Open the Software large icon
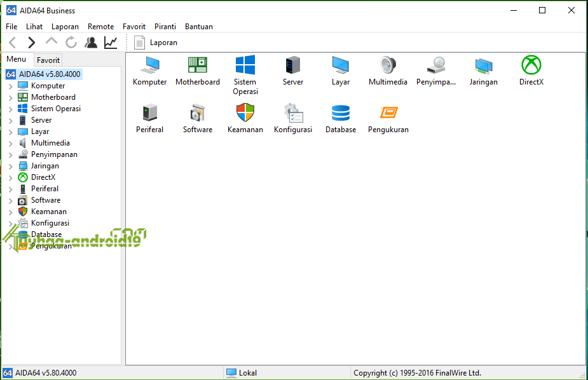This screenshot has width=588, height=380. 197,118
